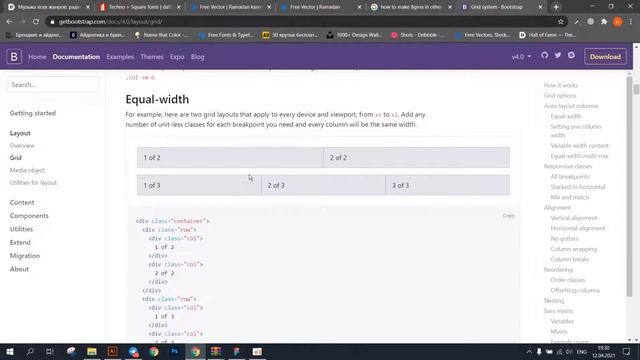This screenshot has width=640, height=360.
Task: Open Overview under Layout
Action: pyautogui.click(x=22, y=146)
